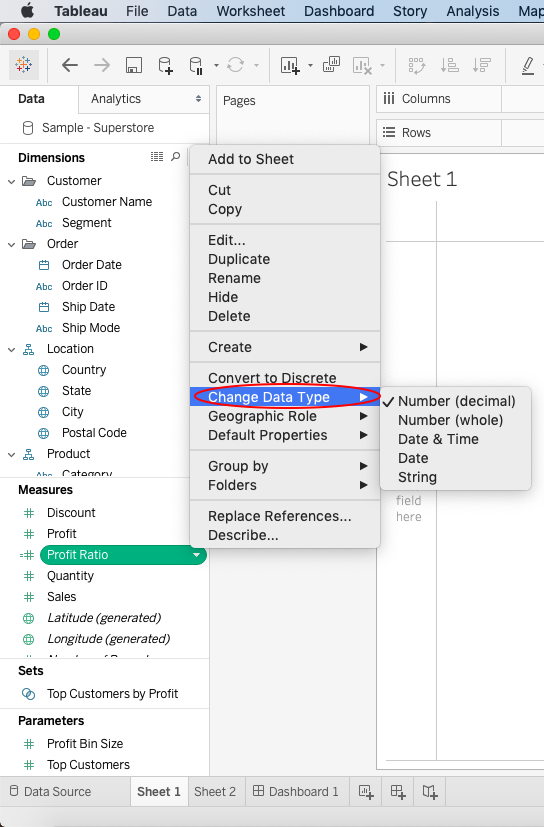Open the Dashboard 1 tab
This screenshot has width=544, height=827.
pyautogui.click(x=297, y=791)
